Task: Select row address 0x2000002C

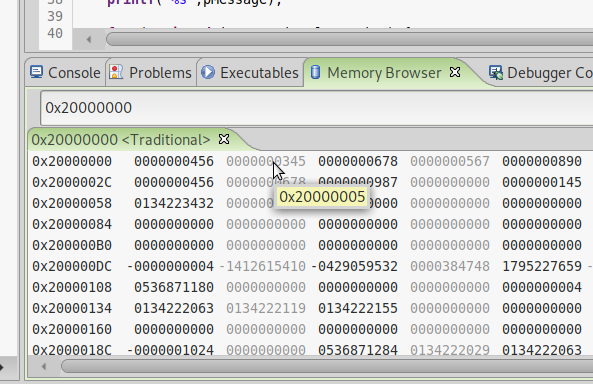Action: click(x=72, y=182)
